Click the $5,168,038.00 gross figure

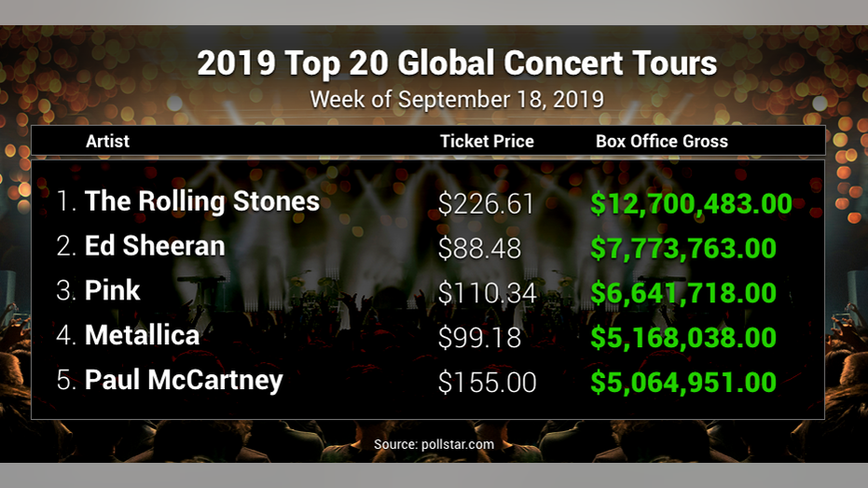click(683, 338)
